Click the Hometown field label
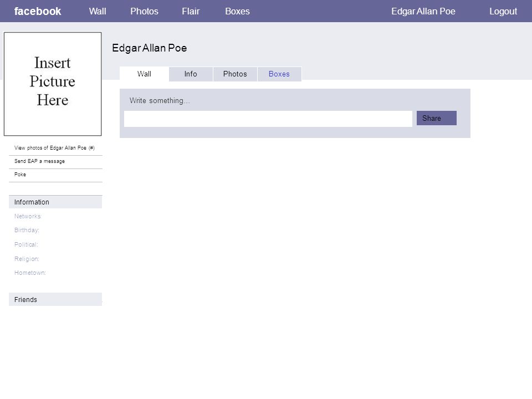Image resolution: width=532 pixels, height=399 pixels. click(30, 273)
